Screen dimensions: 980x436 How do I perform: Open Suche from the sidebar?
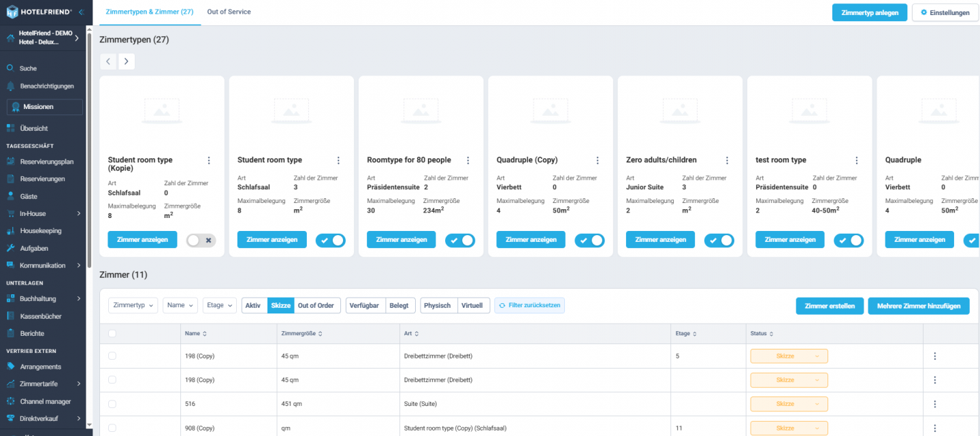(29, 68)
